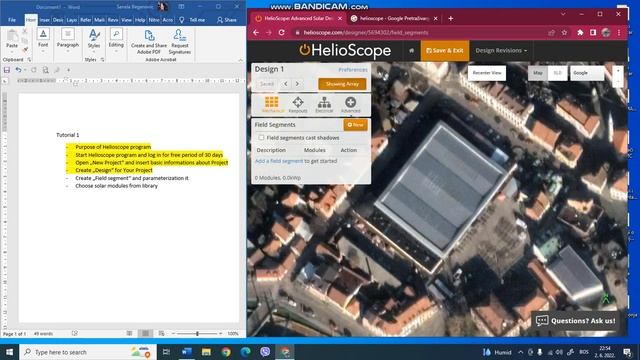The height and width of the screenshot is (360, 640).
Task: Toggle the Showing Array button
Action: point(342,84)
